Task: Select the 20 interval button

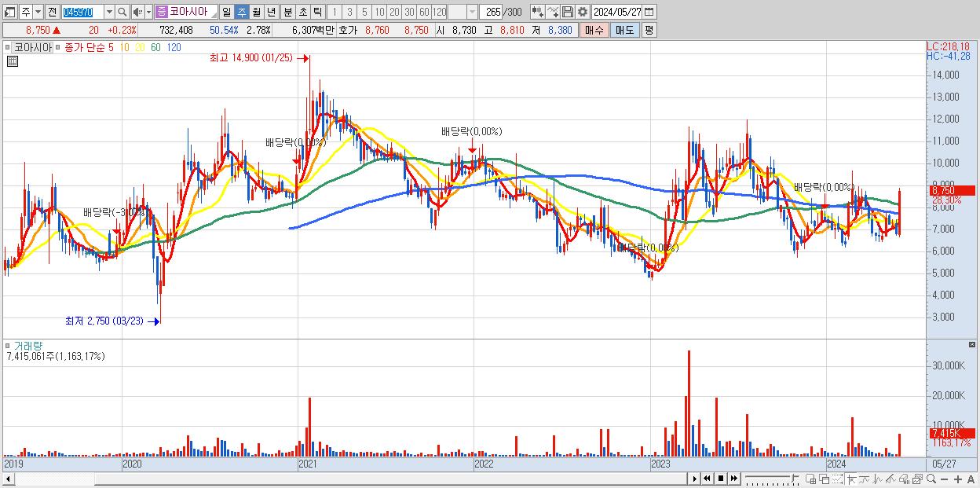Action: [394, 12]
